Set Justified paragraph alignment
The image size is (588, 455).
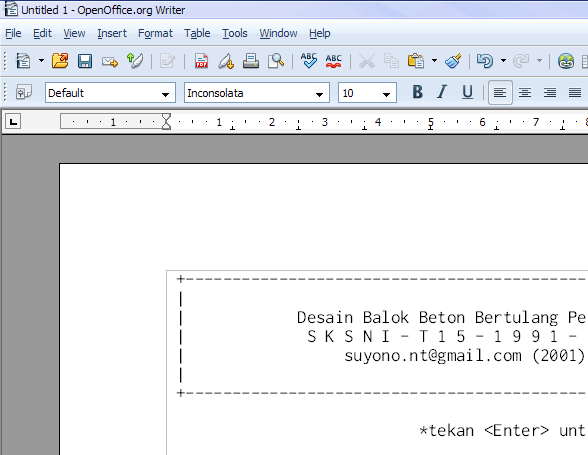click(x=574, y=92)
